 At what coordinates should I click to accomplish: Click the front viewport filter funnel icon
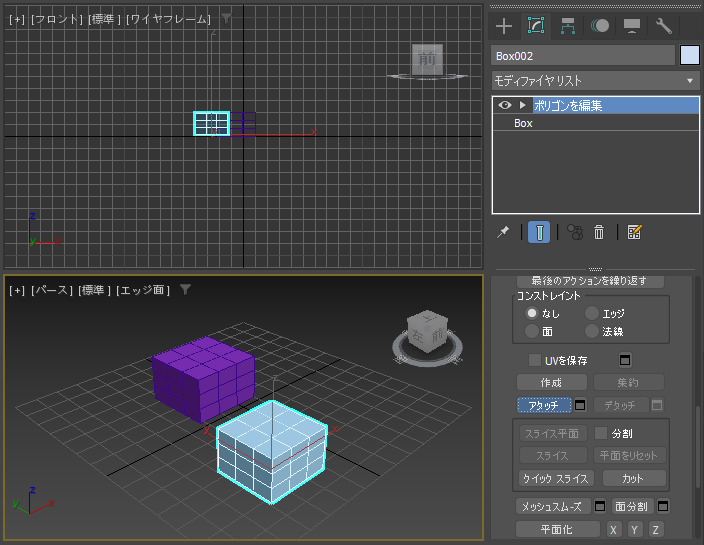[226, 18]
